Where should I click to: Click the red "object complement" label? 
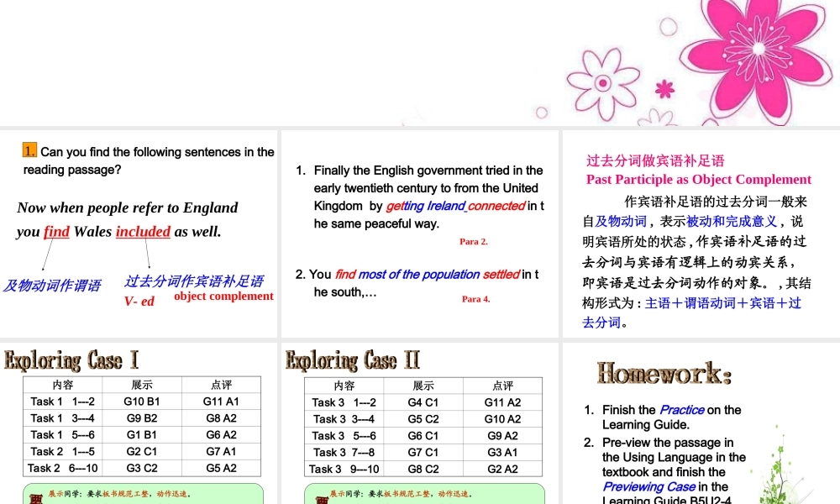click(x=223, y=297)
